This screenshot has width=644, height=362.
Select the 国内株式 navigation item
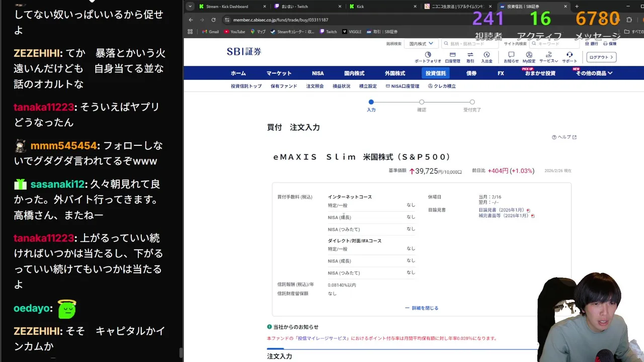[354, 73]
